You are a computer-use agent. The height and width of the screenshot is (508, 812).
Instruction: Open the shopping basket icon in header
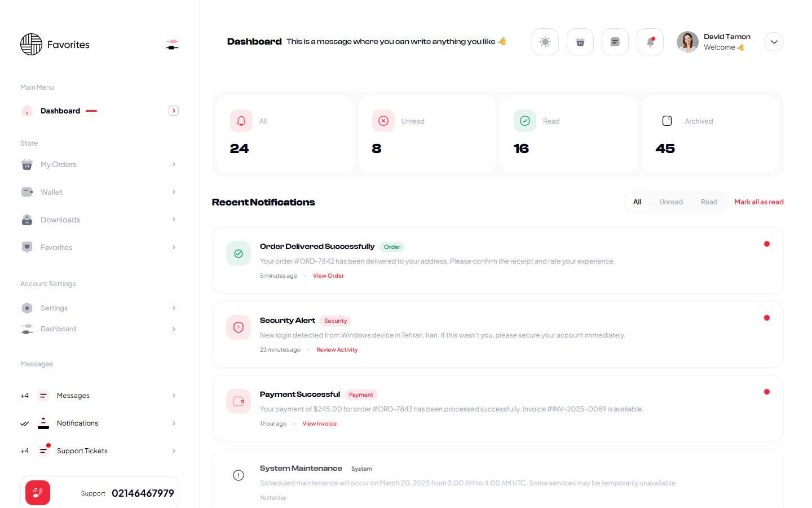point(580,42)
